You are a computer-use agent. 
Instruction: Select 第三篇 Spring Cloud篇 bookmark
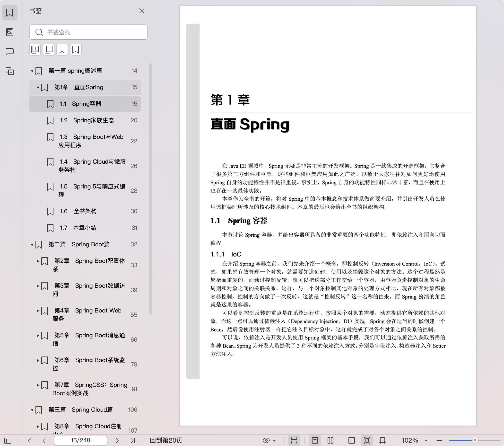(85, 410)
